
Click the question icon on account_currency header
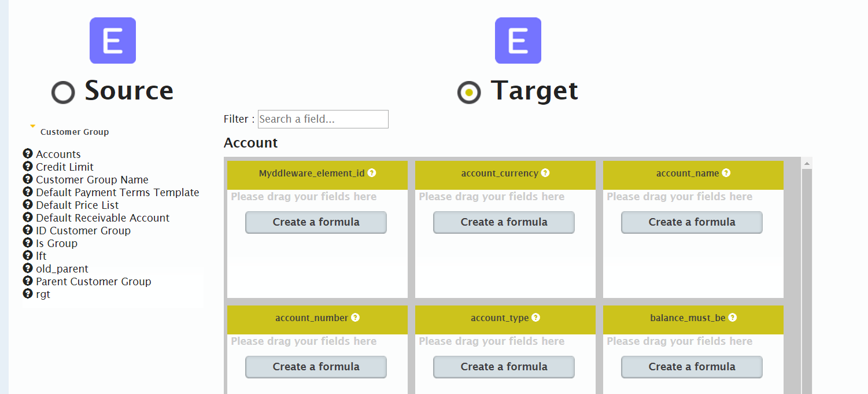(x=545, y=172)
